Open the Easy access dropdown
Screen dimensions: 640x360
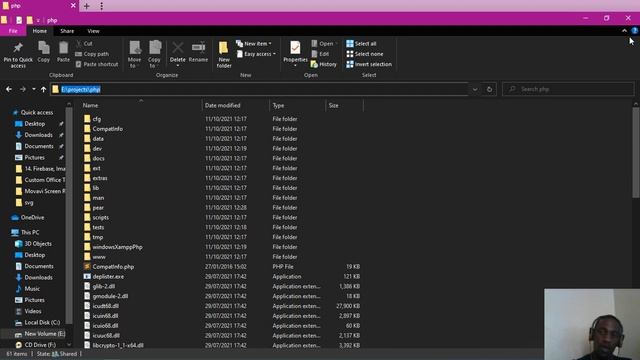pos(256,54)
